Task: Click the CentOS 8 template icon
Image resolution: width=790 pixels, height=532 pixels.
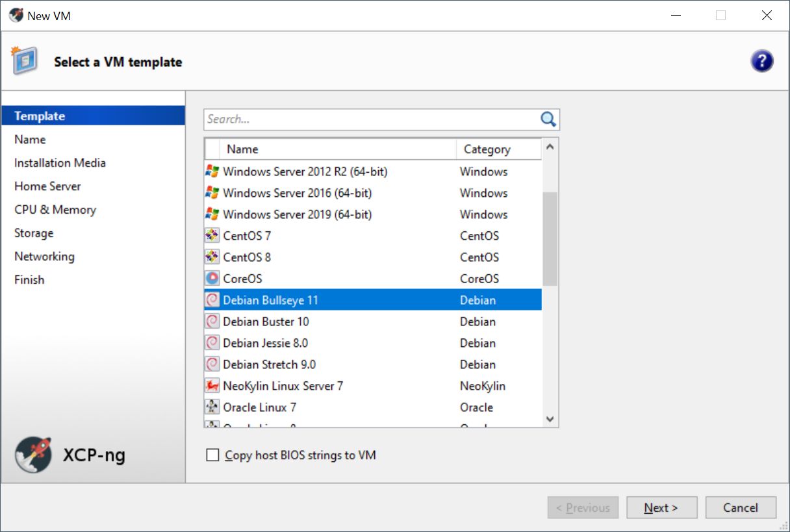Action: click(212, 257)
